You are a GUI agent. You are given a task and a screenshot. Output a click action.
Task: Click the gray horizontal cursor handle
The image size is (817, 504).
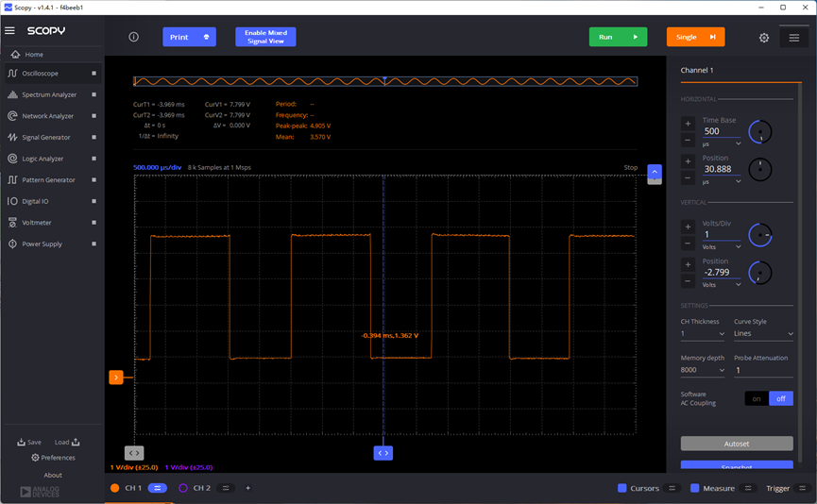click(x=134, y=453)
